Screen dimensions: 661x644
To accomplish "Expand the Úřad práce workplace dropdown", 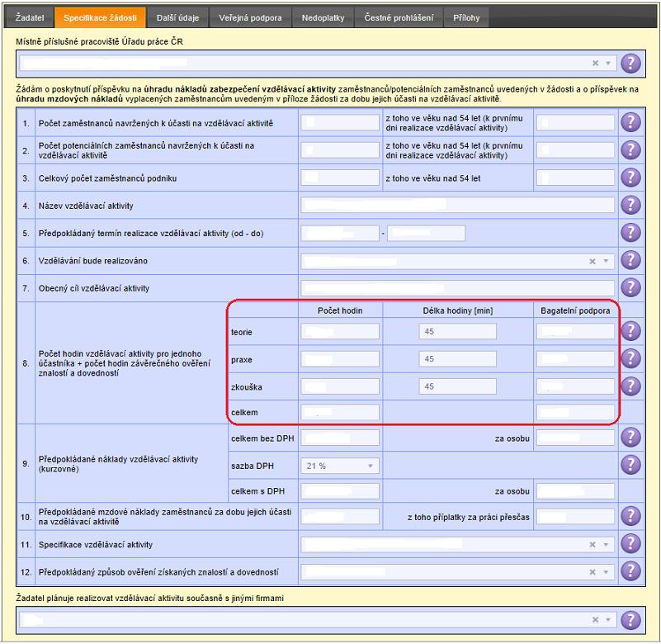I will (608, 64).
